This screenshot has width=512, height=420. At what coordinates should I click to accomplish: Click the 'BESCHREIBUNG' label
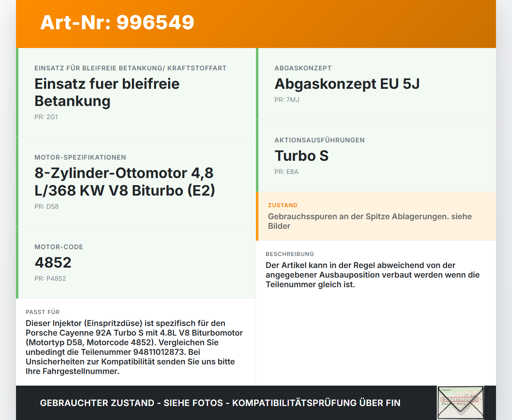point(290,254)
